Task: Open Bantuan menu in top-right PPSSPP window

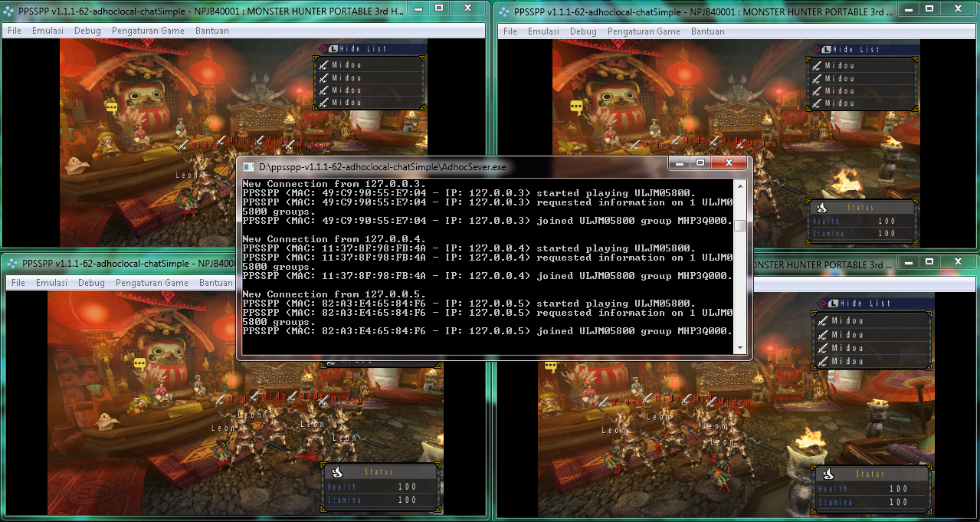Action: pos(708,31)
